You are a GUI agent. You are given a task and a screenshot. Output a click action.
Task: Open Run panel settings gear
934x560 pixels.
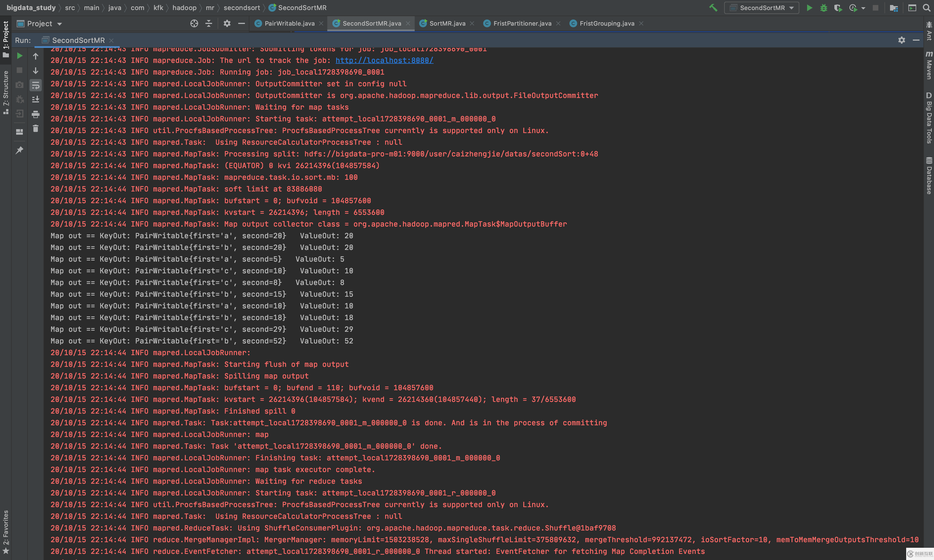(901, 40)
